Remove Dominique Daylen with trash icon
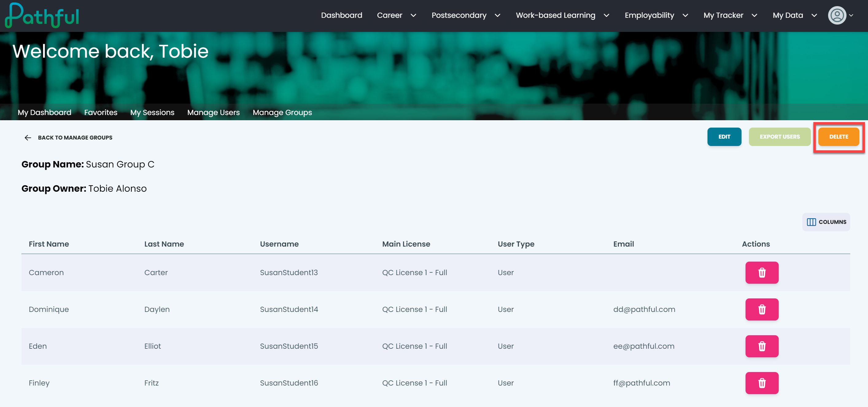The height and width of the screenshot is (407, 868). pos(761,309)
